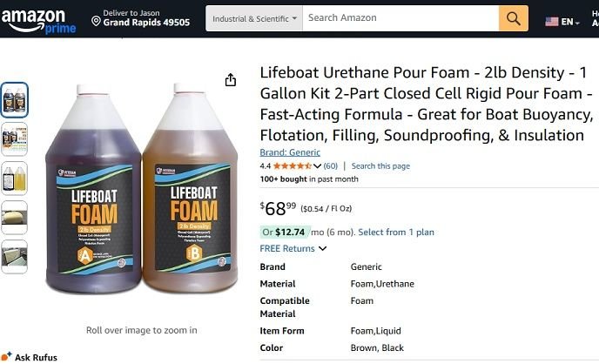This screenshot has height=364, width=599.
Task: Click Select from 1 plan link
Action: click(x=396, y=233)
